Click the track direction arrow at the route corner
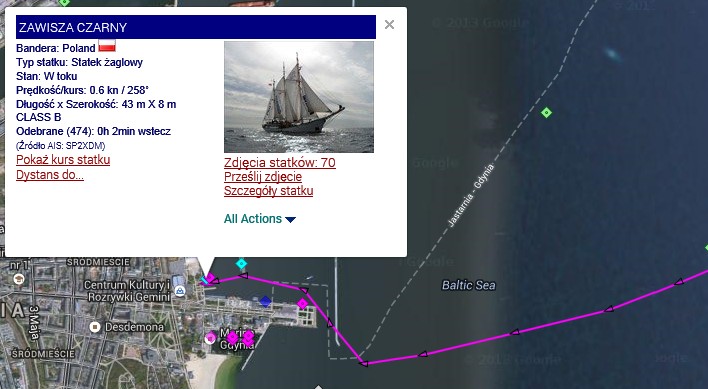708x389 pixels. pyautogui.click(x=363, y=363)
